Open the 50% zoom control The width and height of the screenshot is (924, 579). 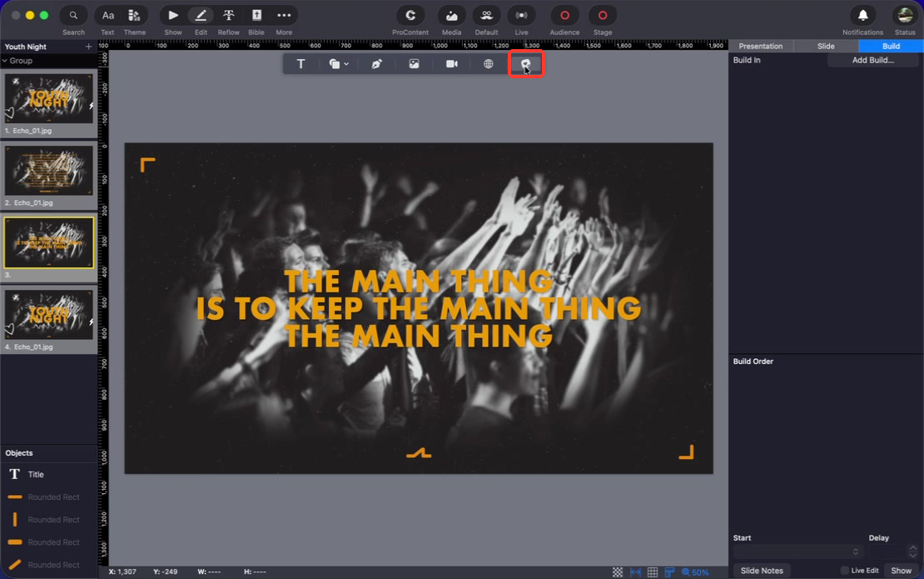(x=695, y=572)
